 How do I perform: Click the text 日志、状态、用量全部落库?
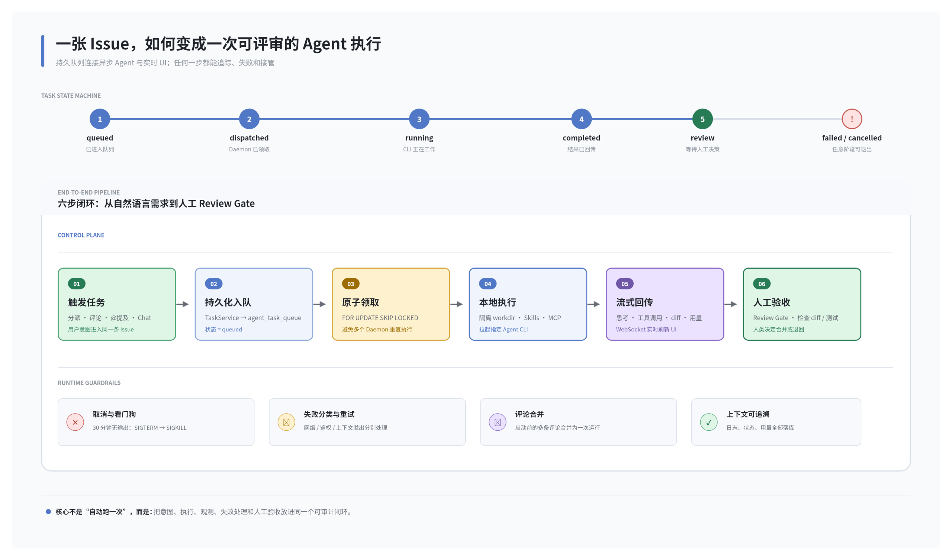coord(760,428)
